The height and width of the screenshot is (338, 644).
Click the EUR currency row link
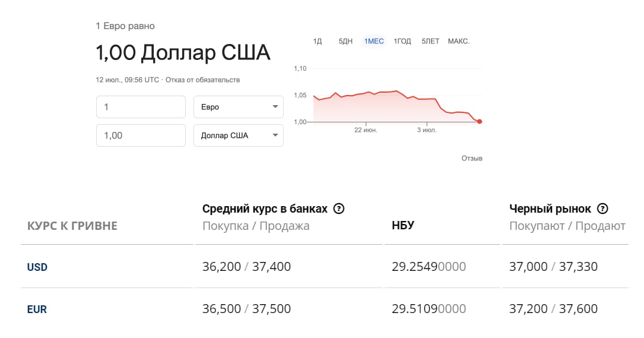click(37, 309)
